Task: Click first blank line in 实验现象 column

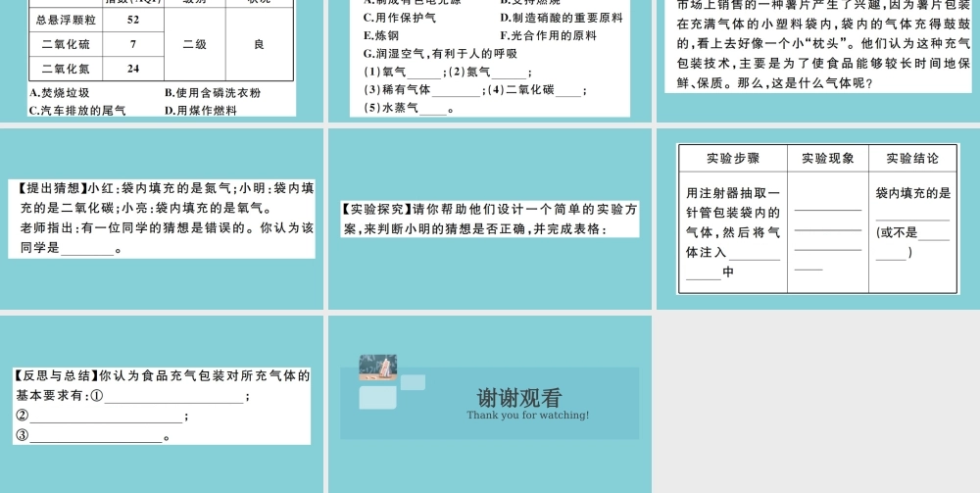Action: point(827,210)
